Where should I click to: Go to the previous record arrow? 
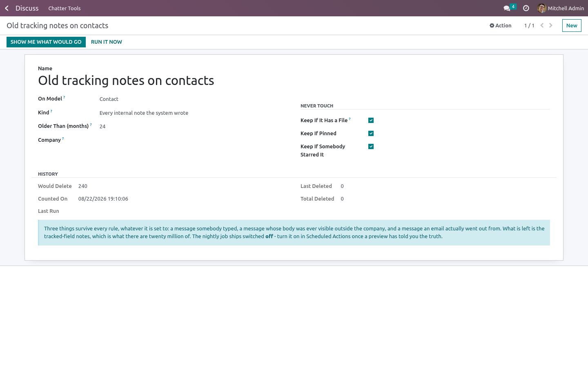click(x=542, y=25)
